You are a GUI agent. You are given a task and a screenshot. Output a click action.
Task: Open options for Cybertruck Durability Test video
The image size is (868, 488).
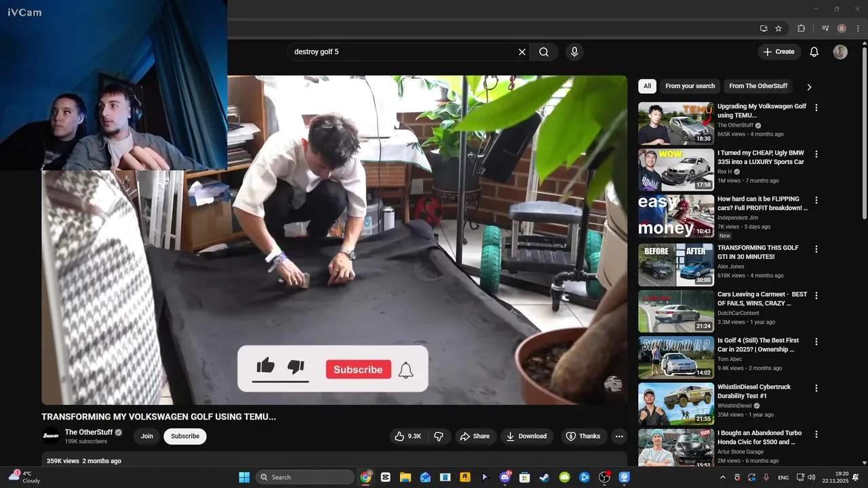816,388
